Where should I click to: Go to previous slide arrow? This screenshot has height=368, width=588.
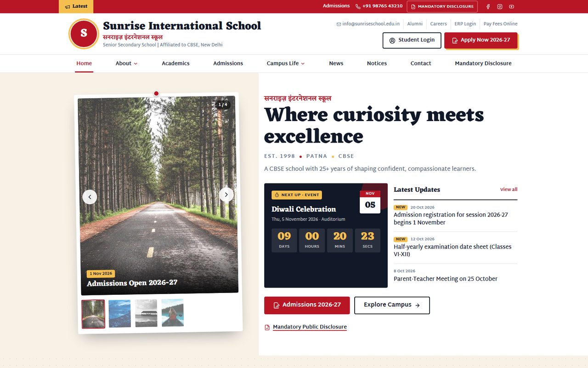tap(90, 197)
